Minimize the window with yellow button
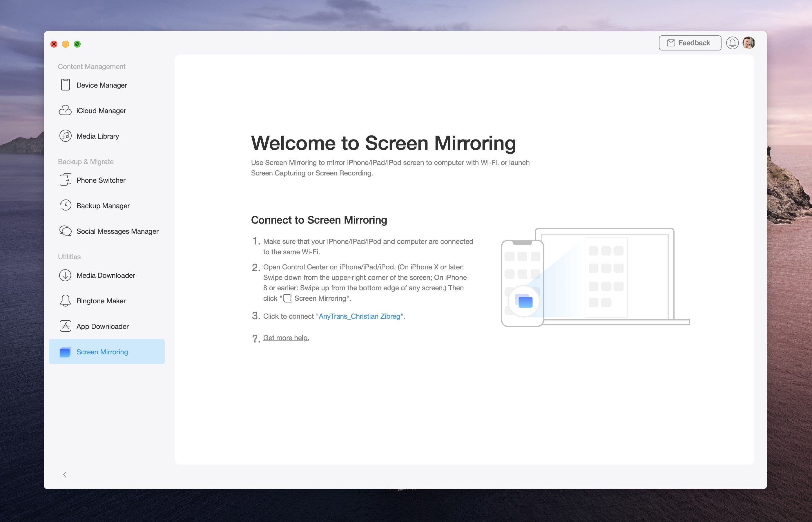 coord(66,44)
